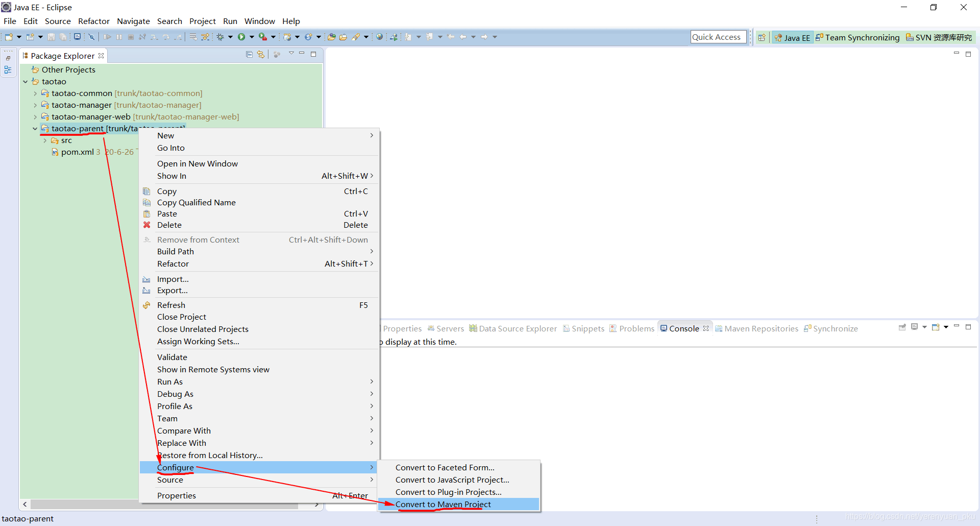This screenshot has width=980, height=526.
Task: Switch to SVN 资源库研究 perspective
Action: pos(939,37)
